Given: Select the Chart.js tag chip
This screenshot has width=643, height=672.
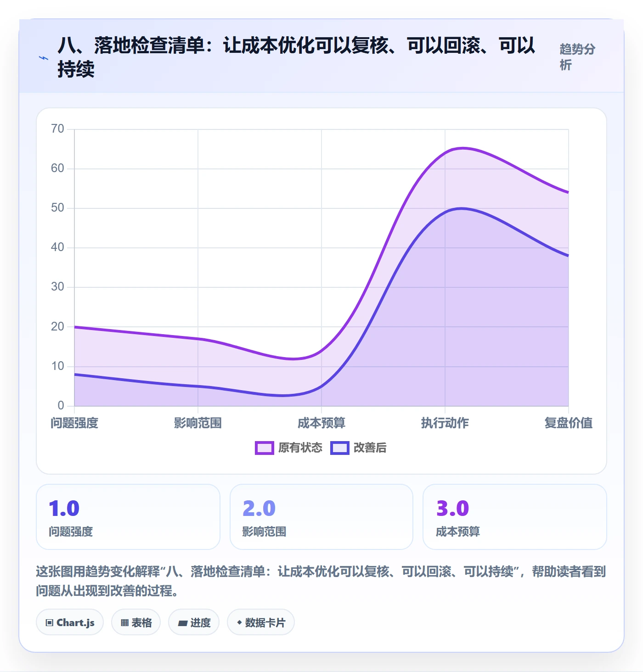Looking at the screenshot, I should tap(70, 622).
